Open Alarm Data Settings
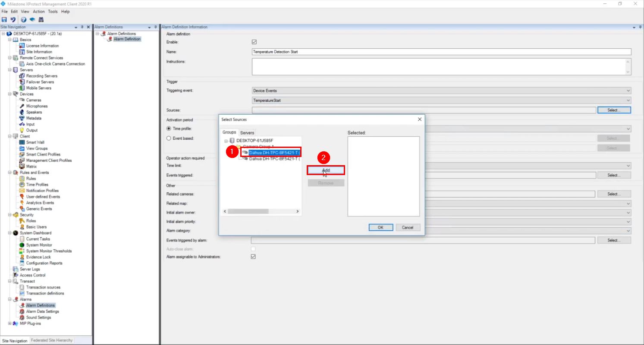Viewport: 644px width, 345px height. [43, 311]
